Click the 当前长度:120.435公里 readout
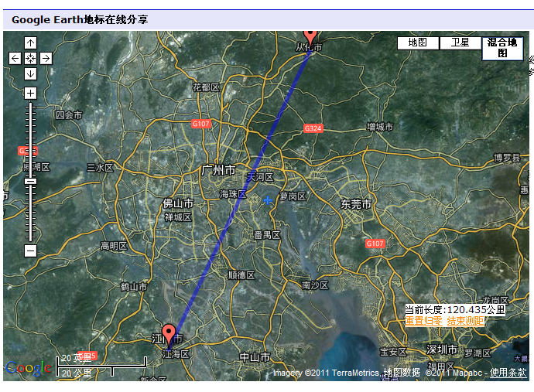Screen dimensions: 534x392 455,309
